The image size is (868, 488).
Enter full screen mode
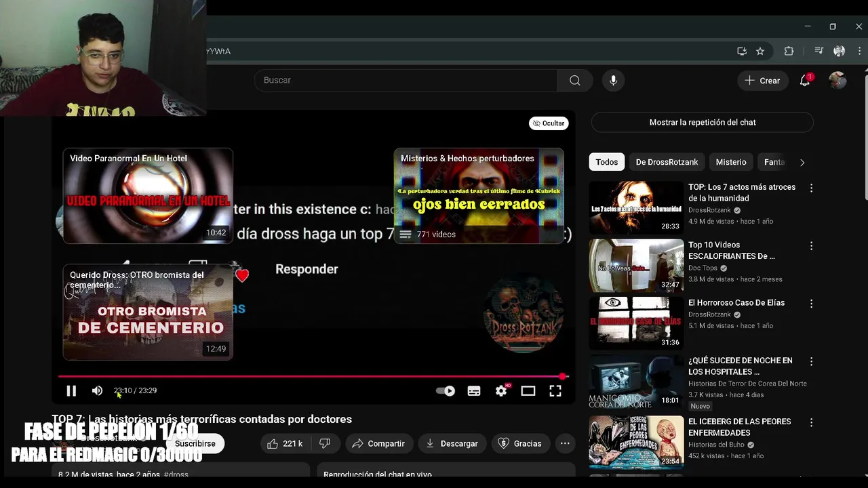[555, 390]
